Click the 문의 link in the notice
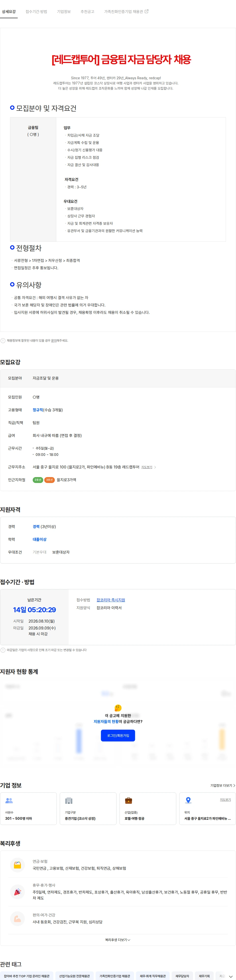Viewport: 236px width, 980px height. click(54, 340)
